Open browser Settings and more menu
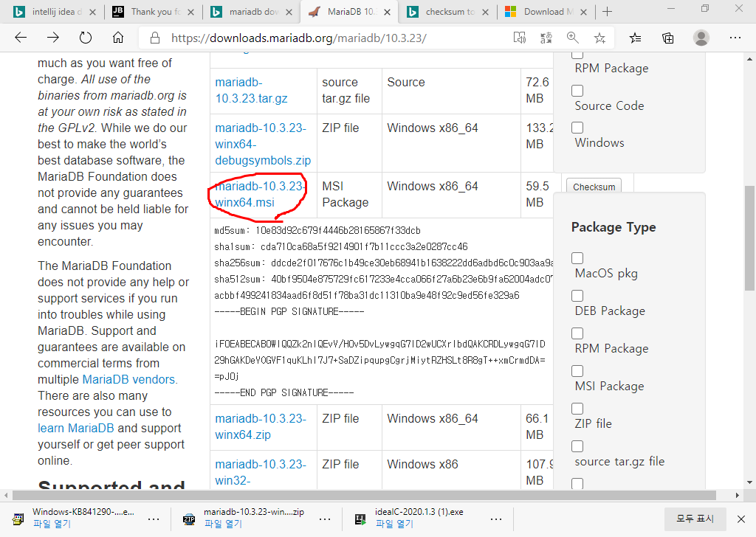This screenshot has width=756, height=537. (x=735, y=38)
